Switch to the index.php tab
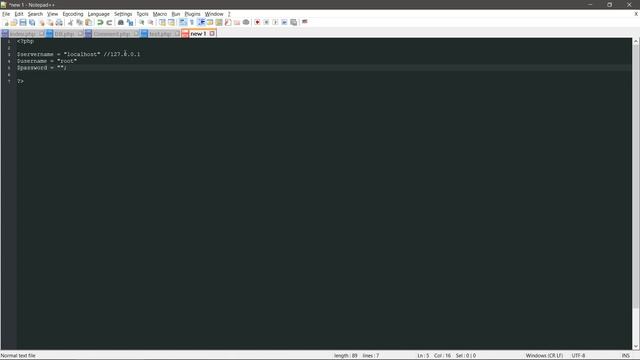This screenshot has width=640, height=360. click(22, 34)
